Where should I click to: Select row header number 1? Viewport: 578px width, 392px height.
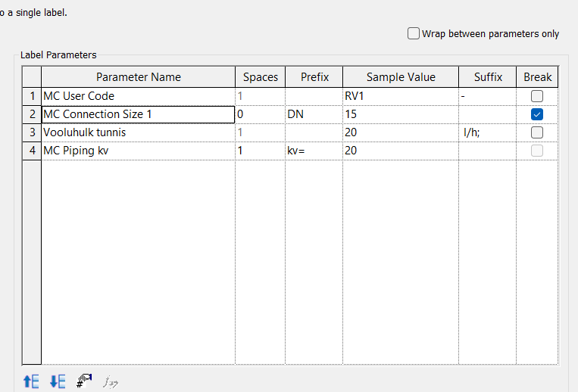(32, 96)
